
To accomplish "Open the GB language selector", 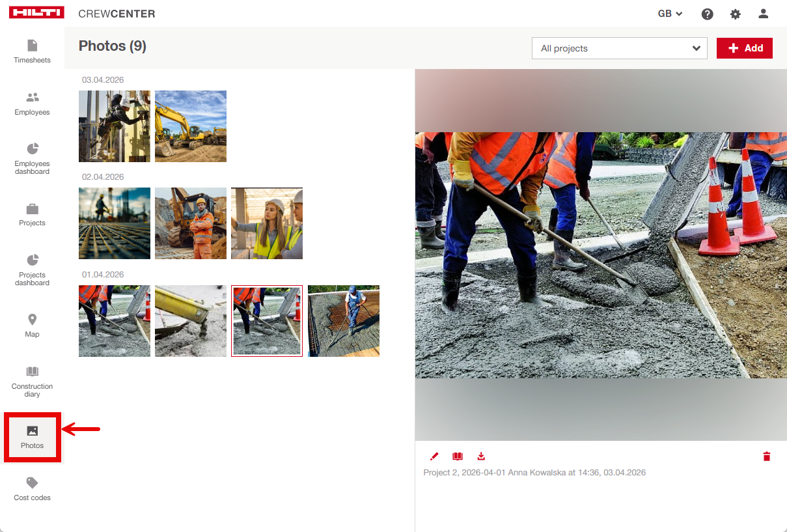I will pos(669,14).
